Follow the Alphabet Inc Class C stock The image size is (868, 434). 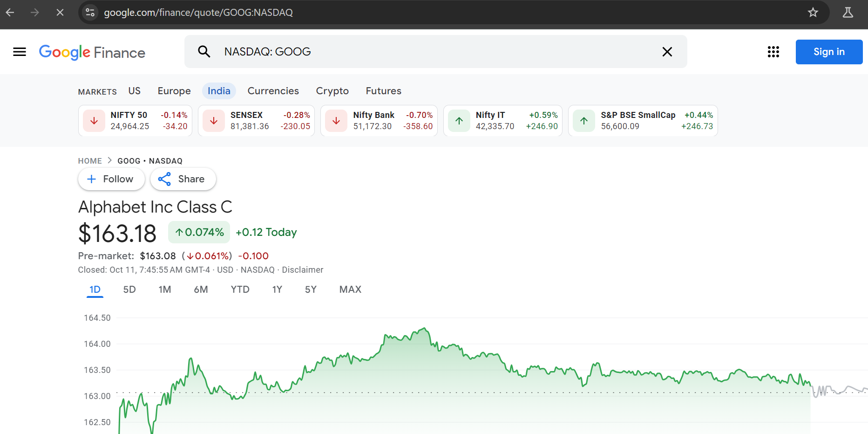(111, 179)
